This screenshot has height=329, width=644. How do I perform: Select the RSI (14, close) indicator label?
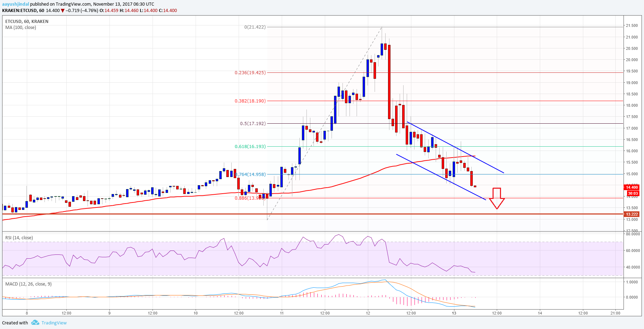(x=19, y=237)
